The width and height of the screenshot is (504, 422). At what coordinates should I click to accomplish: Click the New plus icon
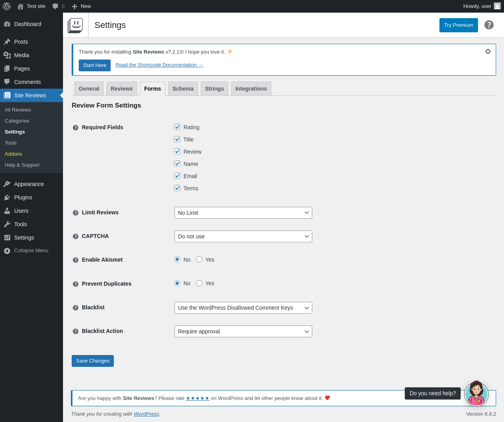74,6
